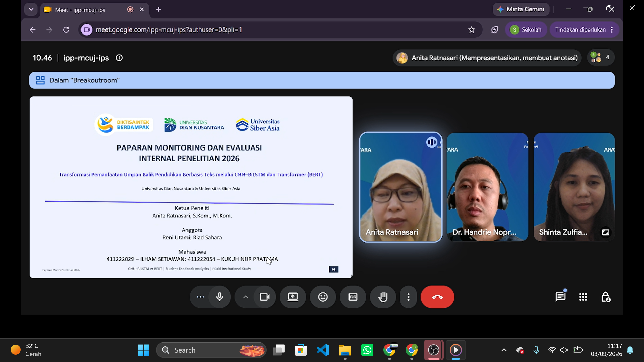The height and width of the screenshot is (362, 644).
Task: Open Chrome tab search dropdown arrow
Action: click(31, 10)
